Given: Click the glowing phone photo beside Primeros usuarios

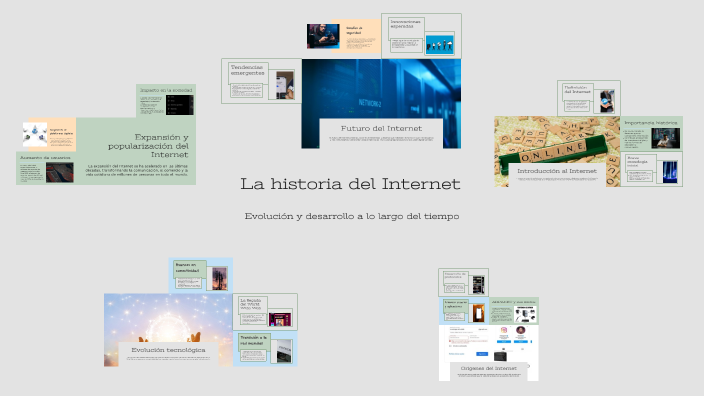Looking at the screenshot, I should click(479, 312).
